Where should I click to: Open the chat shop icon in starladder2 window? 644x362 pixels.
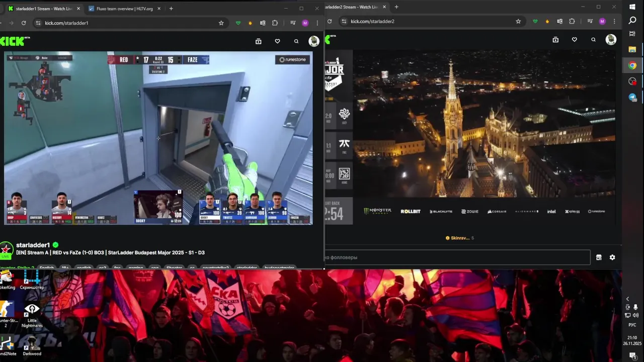coord(599,257)
